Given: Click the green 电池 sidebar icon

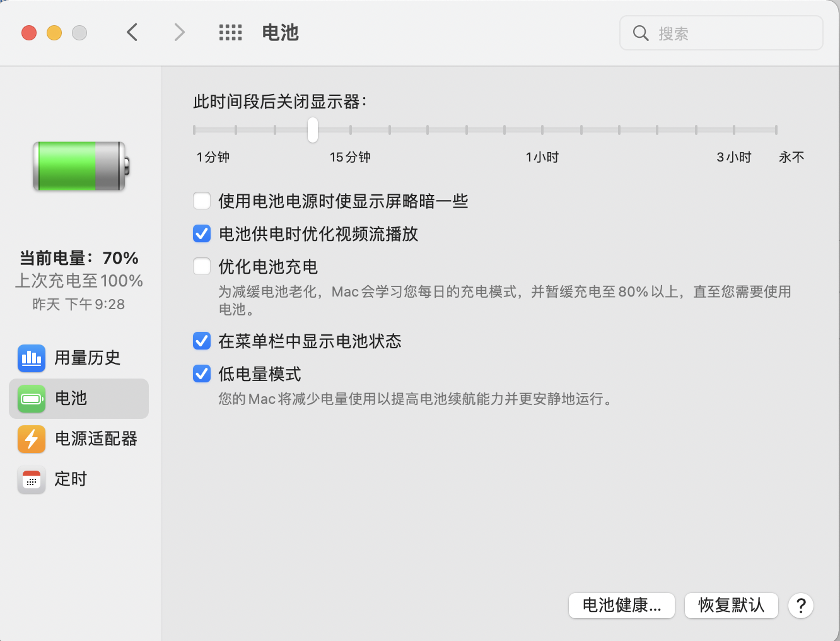Looking at the screenshot, I should click(32, 399).
